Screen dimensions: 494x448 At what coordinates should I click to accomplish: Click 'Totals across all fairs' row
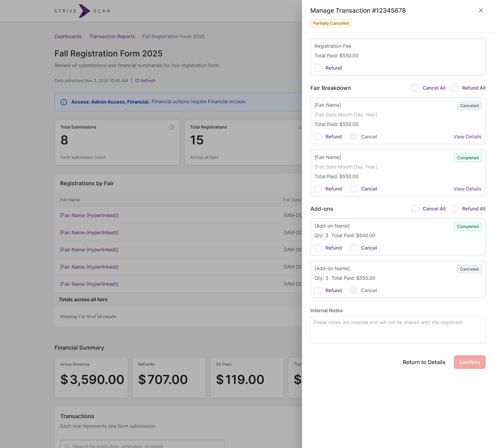click(178, 299)
